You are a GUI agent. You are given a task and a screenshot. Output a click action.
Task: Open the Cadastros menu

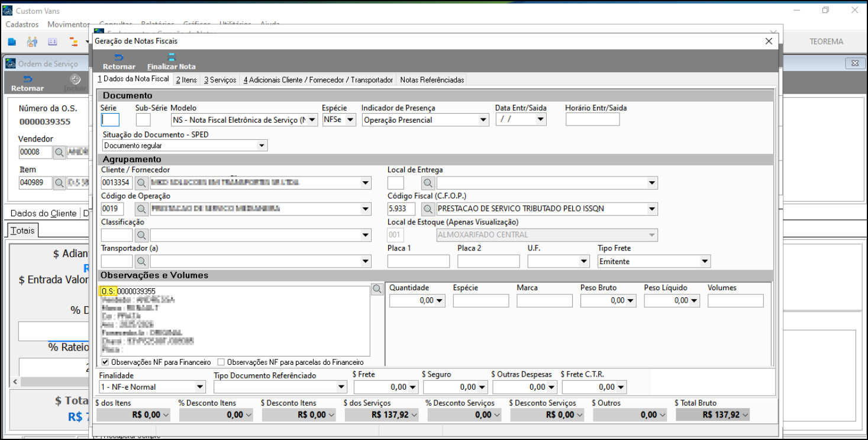tap(22, 24)
